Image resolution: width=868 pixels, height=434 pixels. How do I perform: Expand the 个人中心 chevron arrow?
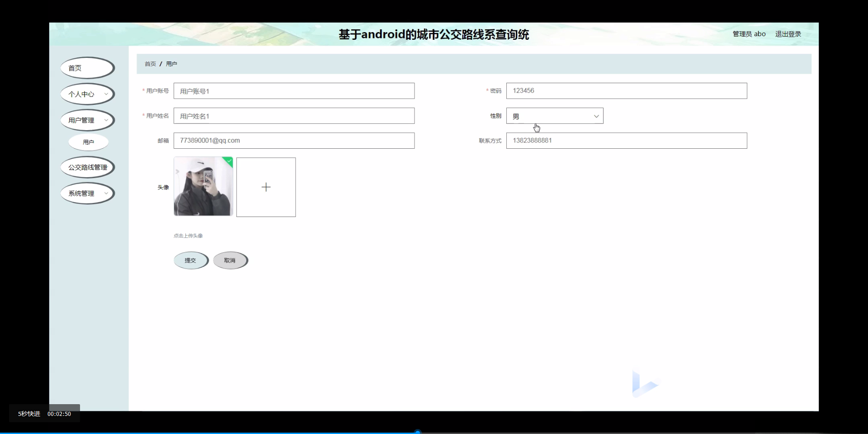click(107, 94)
